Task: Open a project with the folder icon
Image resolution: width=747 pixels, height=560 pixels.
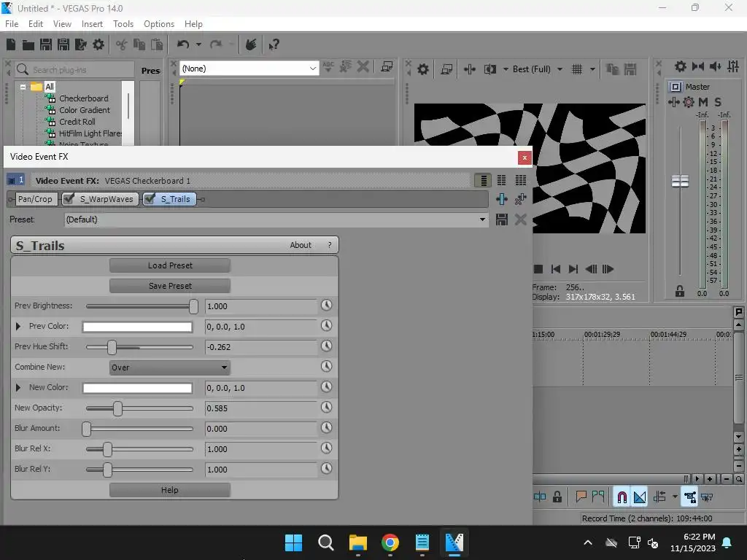Action: point(28,44)
